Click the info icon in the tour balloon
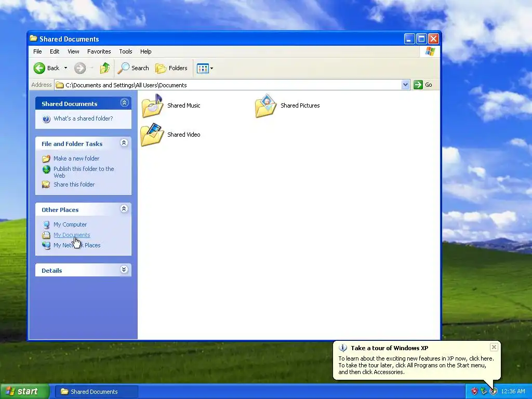Viewport: 532px width, 399px height. tap(343, 348)
